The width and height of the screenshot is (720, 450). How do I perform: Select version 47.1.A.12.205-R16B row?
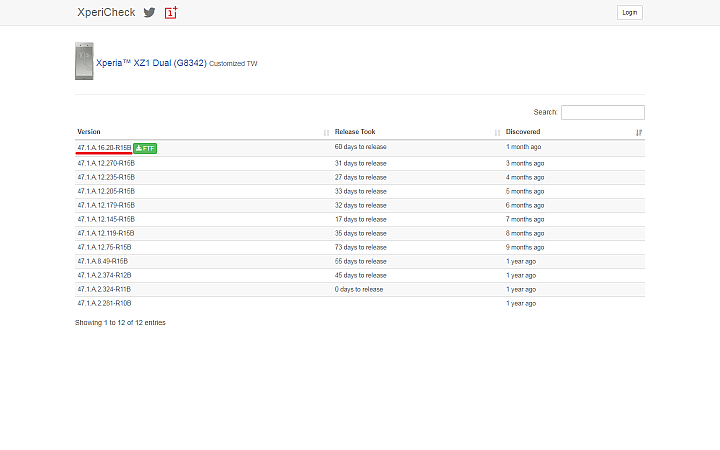coord(360,191)
